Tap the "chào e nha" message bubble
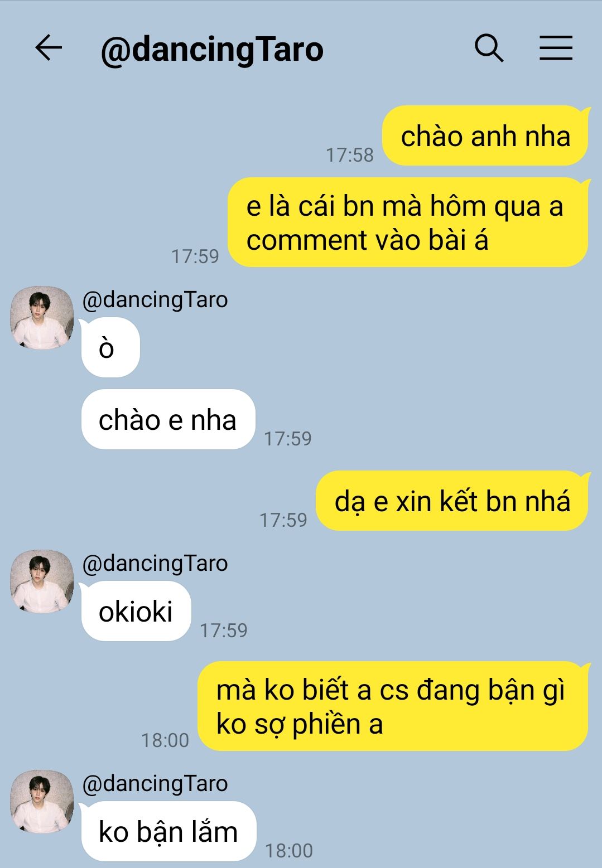Image resolution: width=602 pixels, height=868 pixels. pyautogui.click(x=168, y=419)
